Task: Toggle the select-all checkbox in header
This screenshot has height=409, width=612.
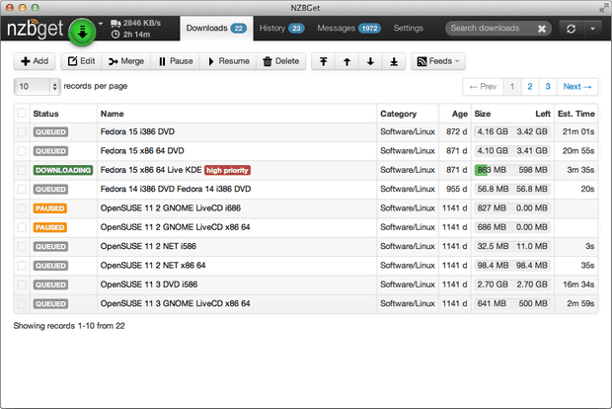Action: point(22,113)
